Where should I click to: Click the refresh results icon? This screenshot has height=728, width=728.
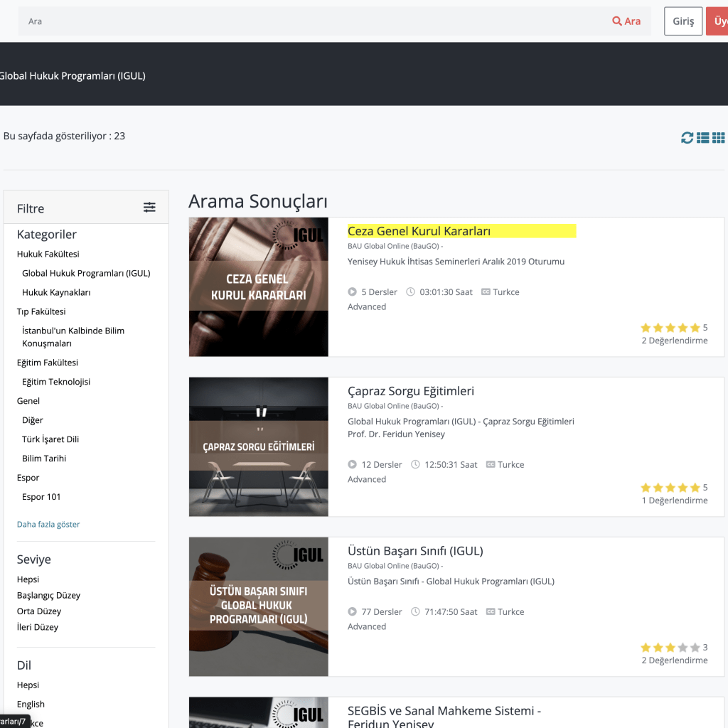[x=686, y=137]
